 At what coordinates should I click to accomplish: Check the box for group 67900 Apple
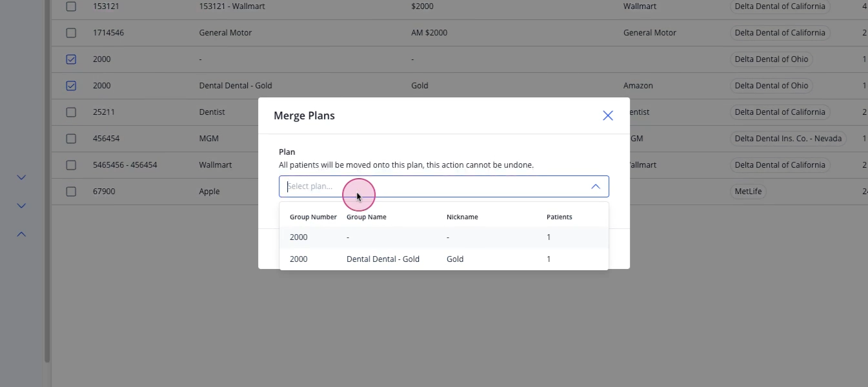point(71,192)
